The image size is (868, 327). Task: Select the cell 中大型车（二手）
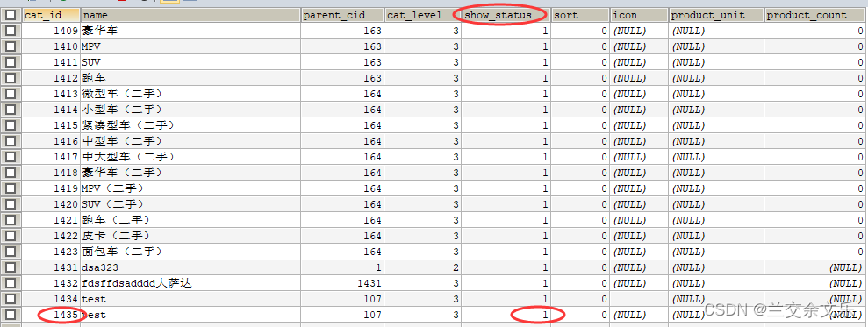[190, 157]
